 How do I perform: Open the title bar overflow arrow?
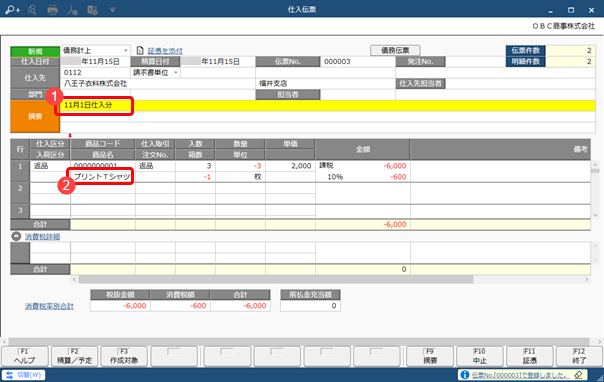[x=112, y=10]
